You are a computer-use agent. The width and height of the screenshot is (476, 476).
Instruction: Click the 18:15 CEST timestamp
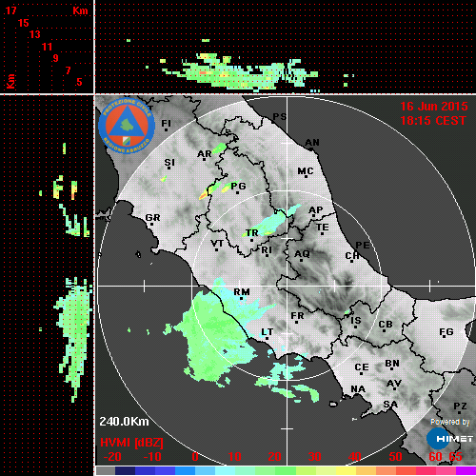pyautogui.click(x=433, y=121)
